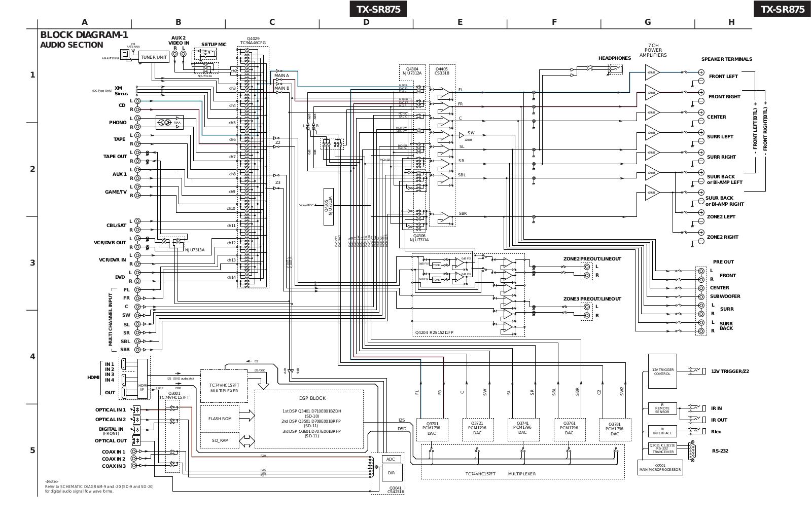Click the MAIN A signal label
The width and height of the screenshot is (812, 525).
click(x=281, y=76)
